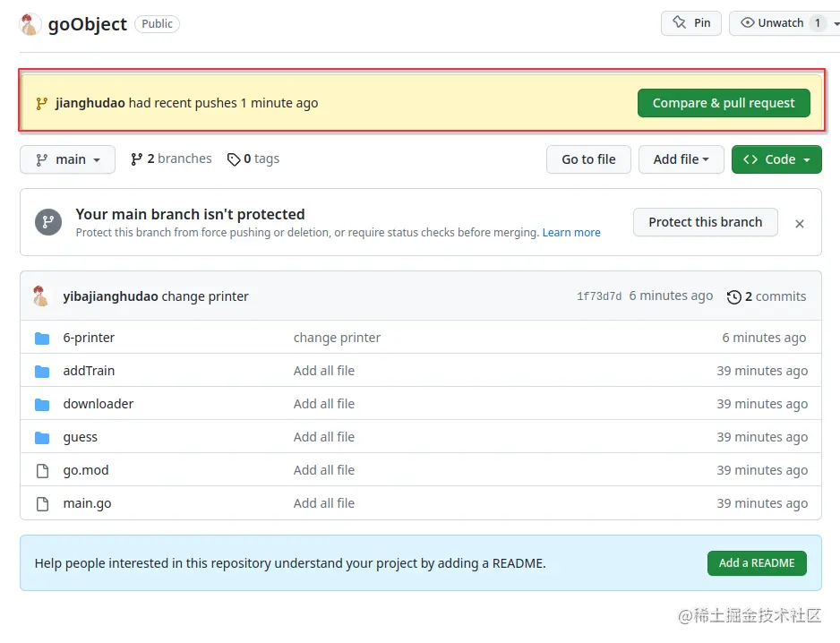The width and height of the screenshot is (840, 643).
Task: View the tags list
Action: [253, 159]
